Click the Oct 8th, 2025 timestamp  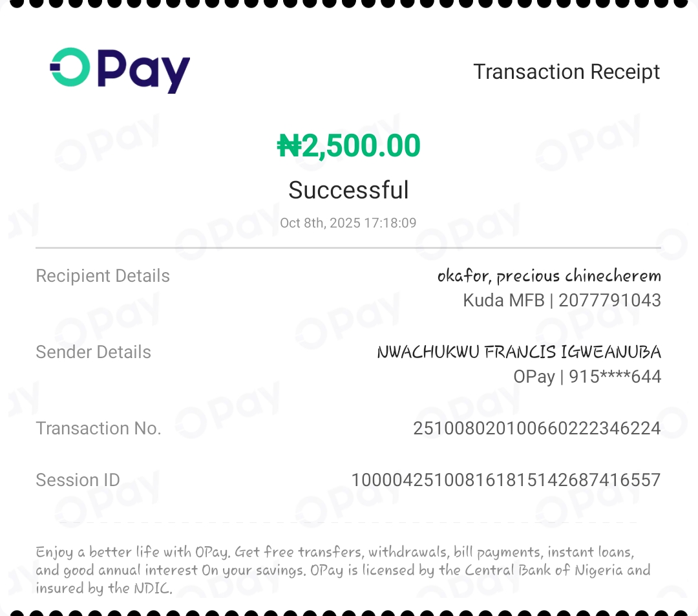tap(348, 223)
